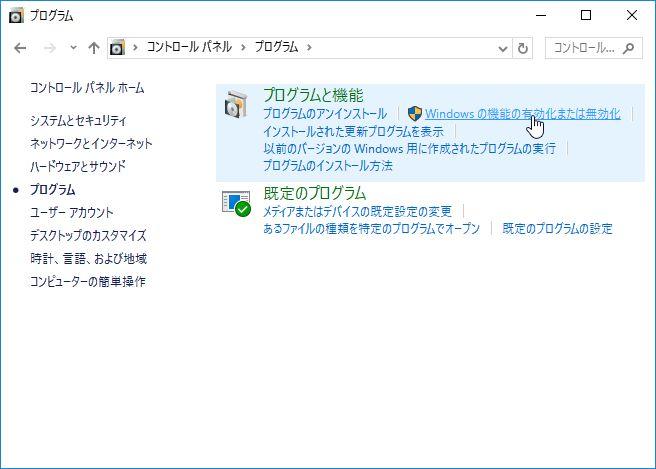Image resolution: width=656 pixels, height=469 pixels.
Task: Click the Back arrow navigation button
Action: [x=20, y=48]
